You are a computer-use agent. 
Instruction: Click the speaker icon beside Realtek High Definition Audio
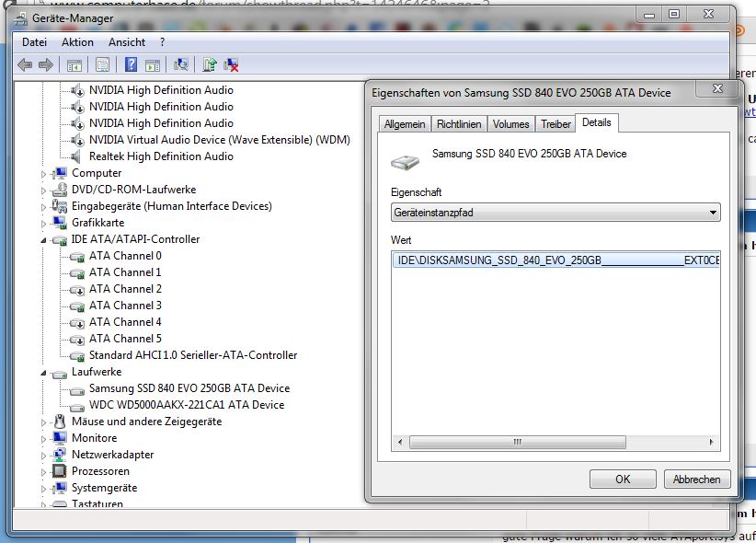coord(75,156)
